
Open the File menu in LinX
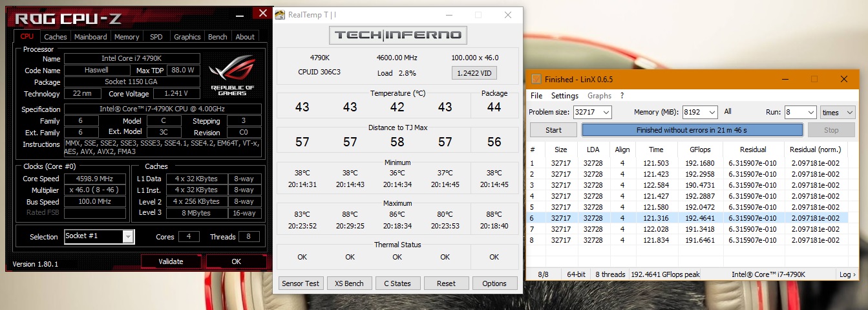point(536,96)
